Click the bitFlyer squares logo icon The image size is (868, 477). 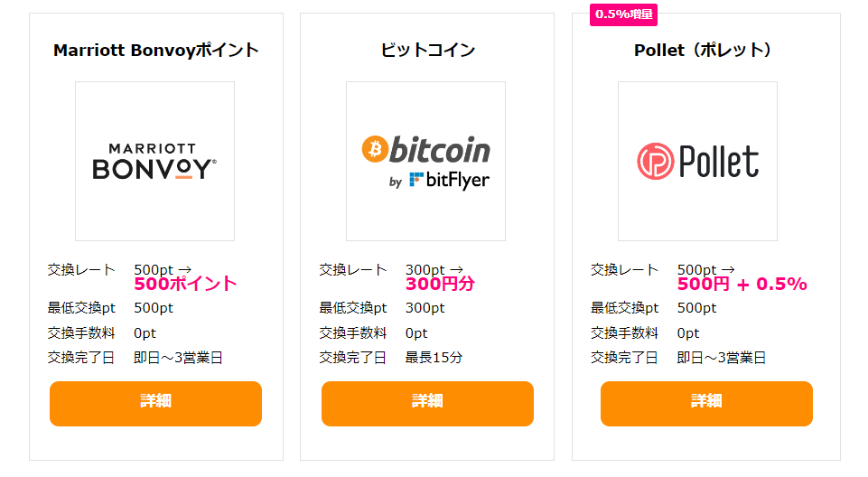416,179
